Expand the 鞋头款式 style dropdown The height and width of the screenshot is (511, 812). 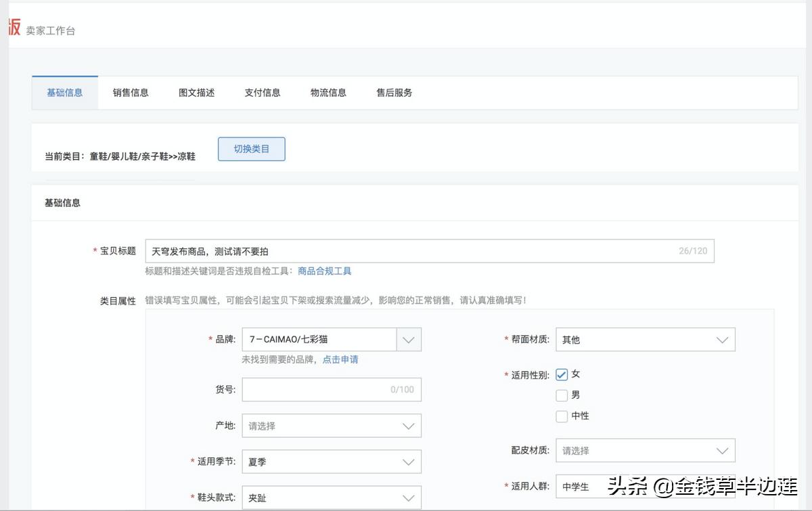coord(409,497)
